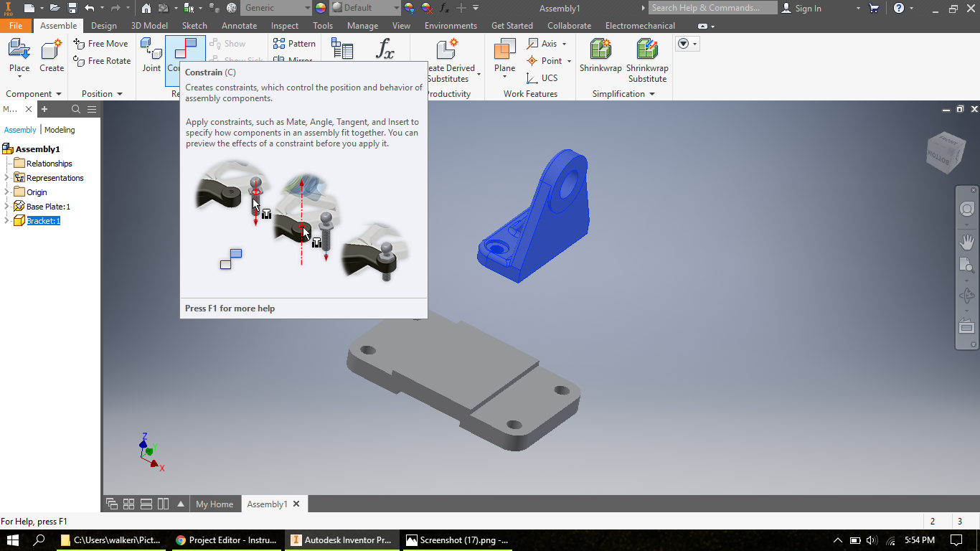Switch browser to Modeling view
The width and height of the screenshot is (980, 551).
(x=60, y=129)
